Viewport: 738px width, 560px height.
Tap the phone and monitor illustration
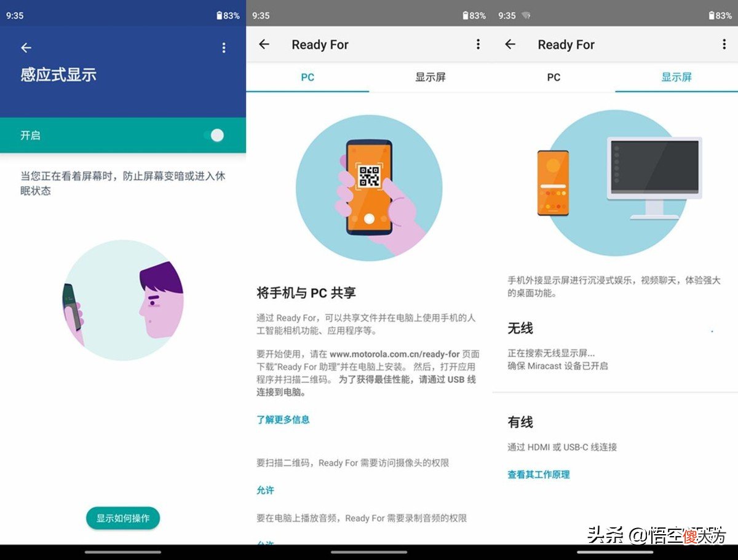click(618, 183)
